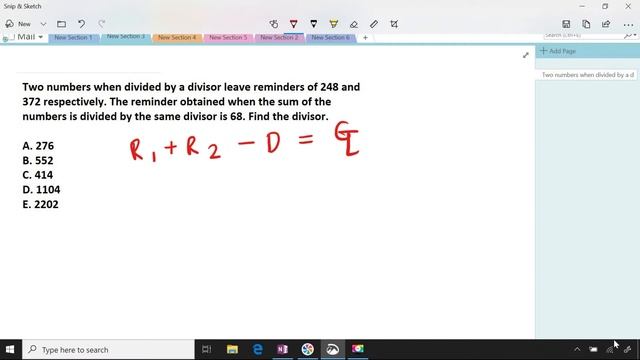
Task: Copy the snip to clipboard
Action: (586, 24)
